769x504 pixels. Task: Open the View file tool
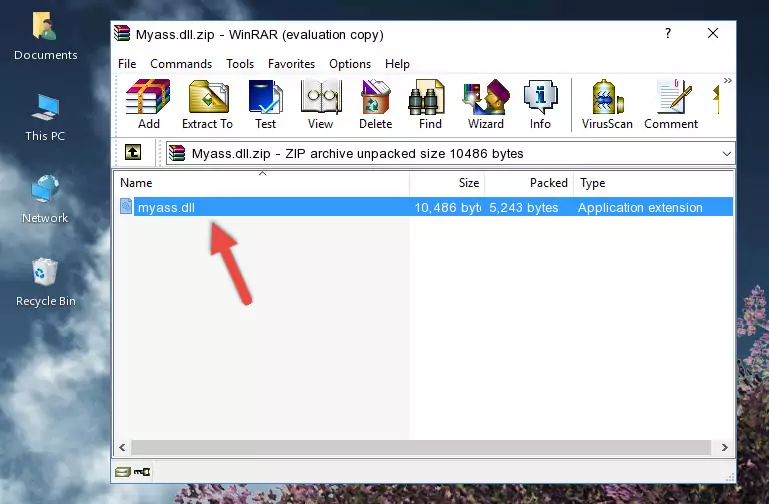click(x=321, y=104)
